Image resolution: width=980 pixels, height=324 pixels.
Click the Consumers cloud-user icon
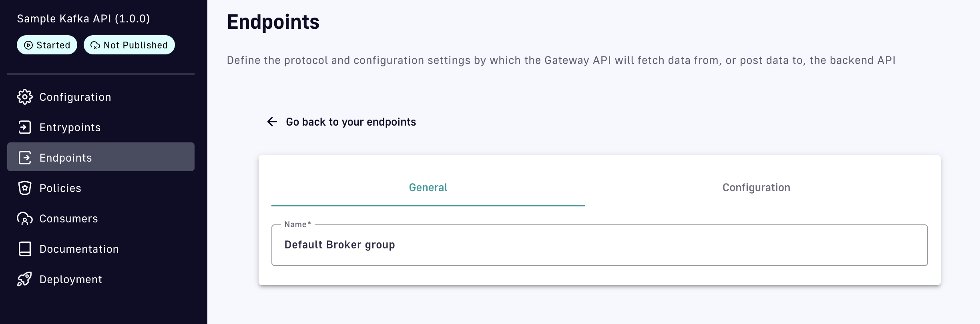(25, 218)
